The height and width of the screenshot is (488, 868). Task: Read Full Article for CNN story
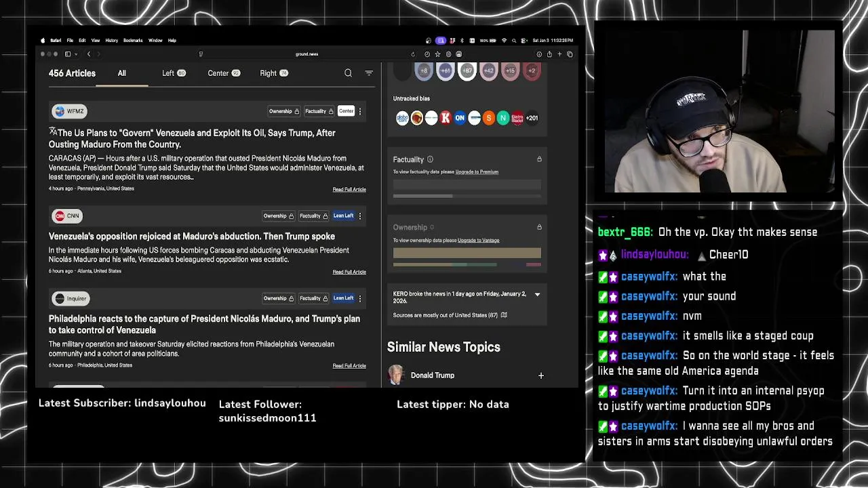tap(349, 272)
